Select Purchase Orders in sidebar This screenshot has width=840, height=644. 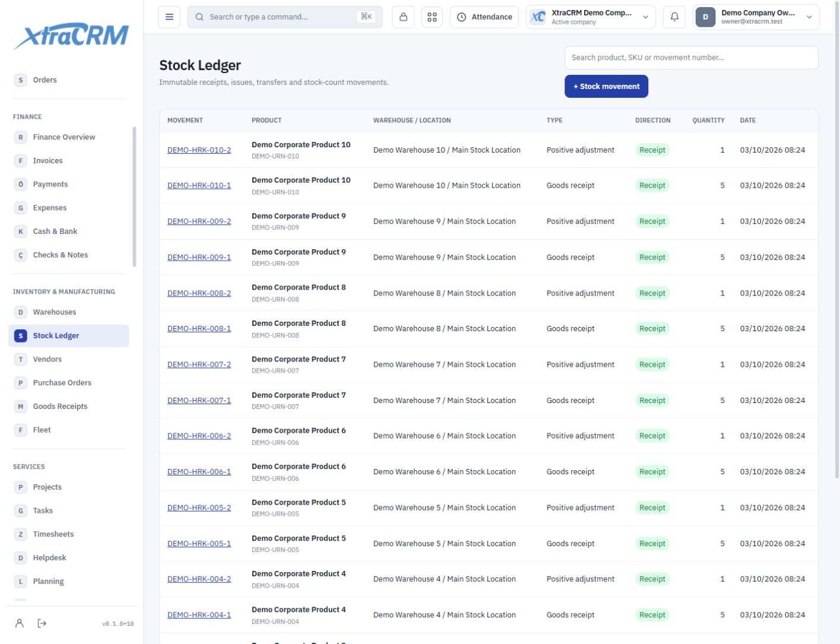[69, 383]
